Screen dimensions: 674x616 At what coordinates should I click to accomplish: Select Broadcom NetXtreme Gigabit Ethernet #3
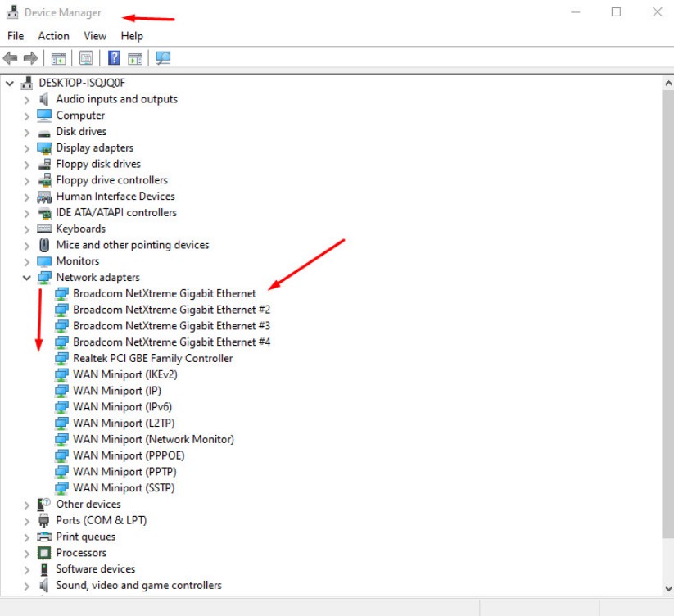(x=171, y=326)
